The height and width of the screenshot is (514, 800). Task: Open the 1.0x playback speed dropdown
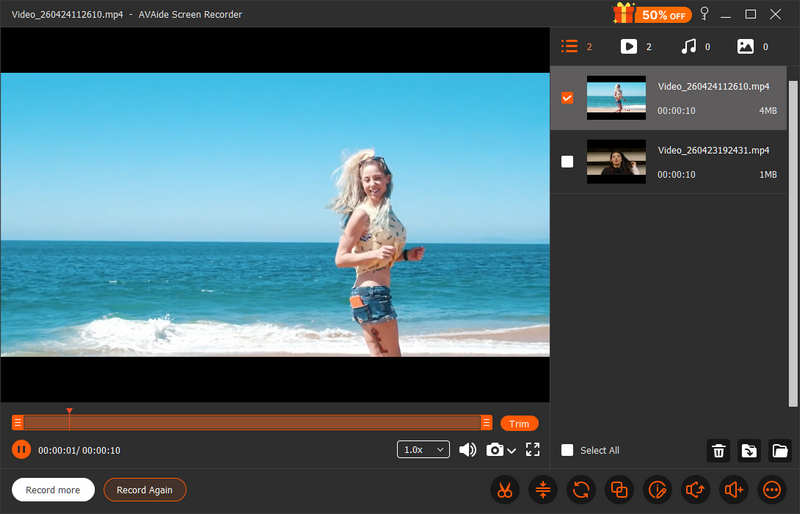423,450
